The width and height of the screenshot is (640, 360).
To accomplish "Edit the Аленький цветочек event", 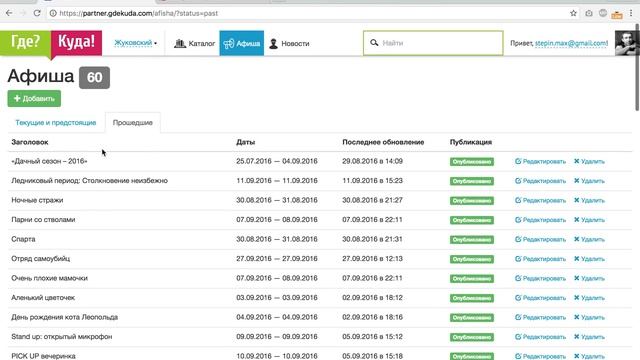I will pyautogui.click(x=540, y=298).
